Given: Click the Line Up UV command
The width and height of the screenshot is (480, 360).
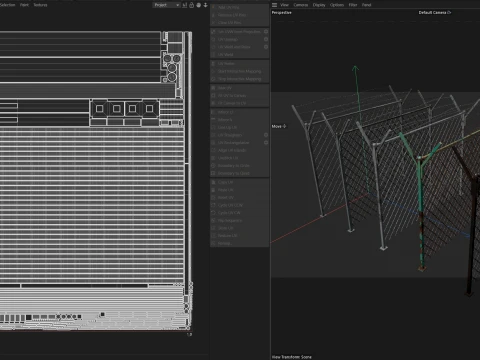Looking at the screenshot, I should coord(240,128).
